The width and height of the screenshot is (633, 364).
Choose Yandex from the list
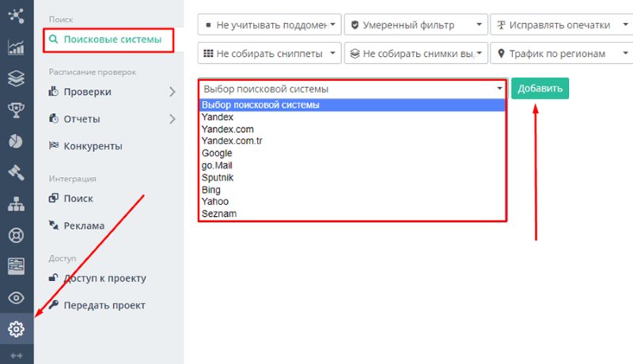352,117
